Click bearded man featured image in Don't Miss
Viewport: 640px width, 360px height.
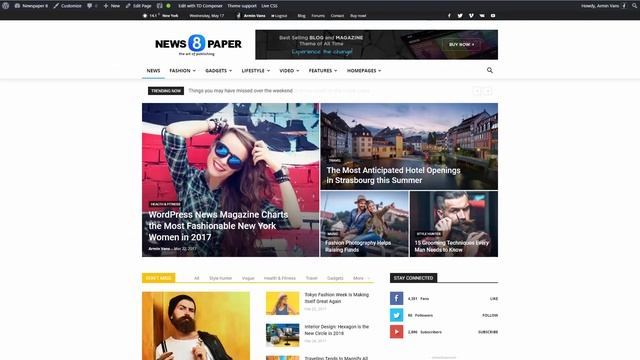(x=196, y=326)
